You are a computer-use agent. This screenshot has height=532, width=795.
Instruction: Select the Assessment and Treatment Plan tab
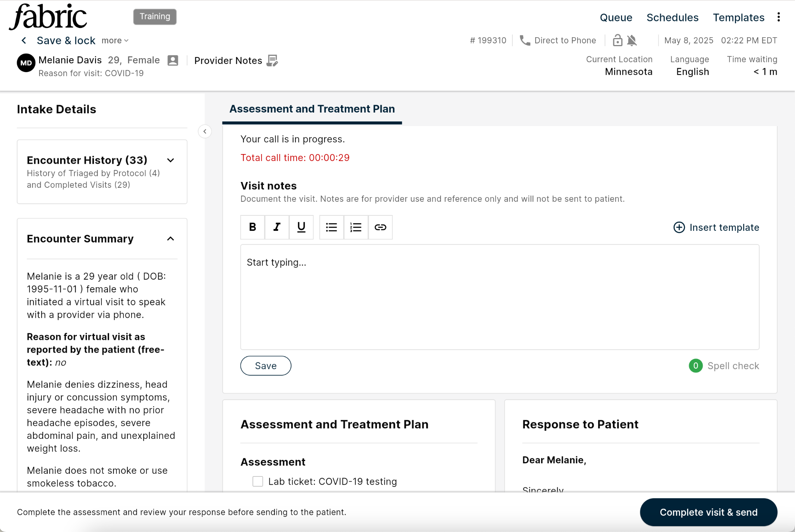312,109
